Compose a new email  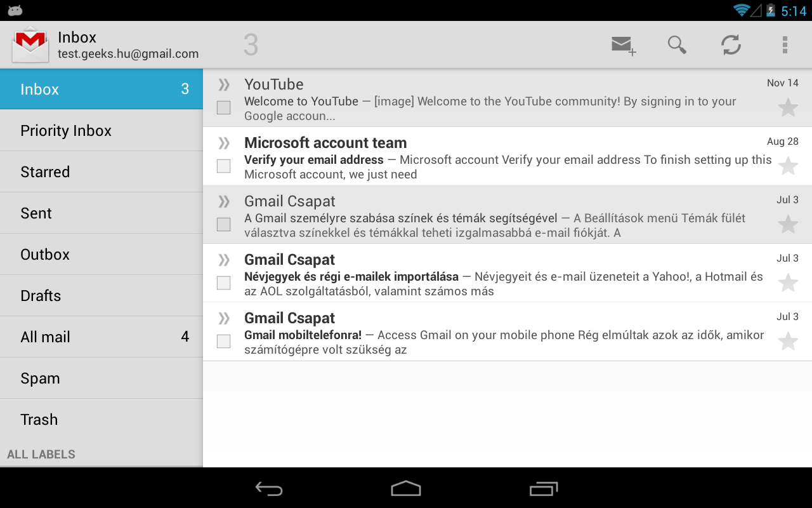624,45
